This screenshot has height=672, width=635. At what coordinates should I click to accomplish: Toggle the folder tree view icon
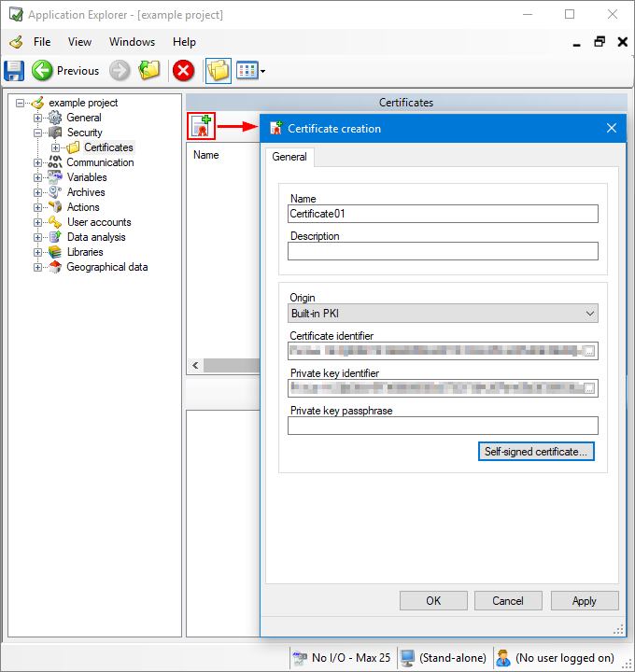coord(218,70)
